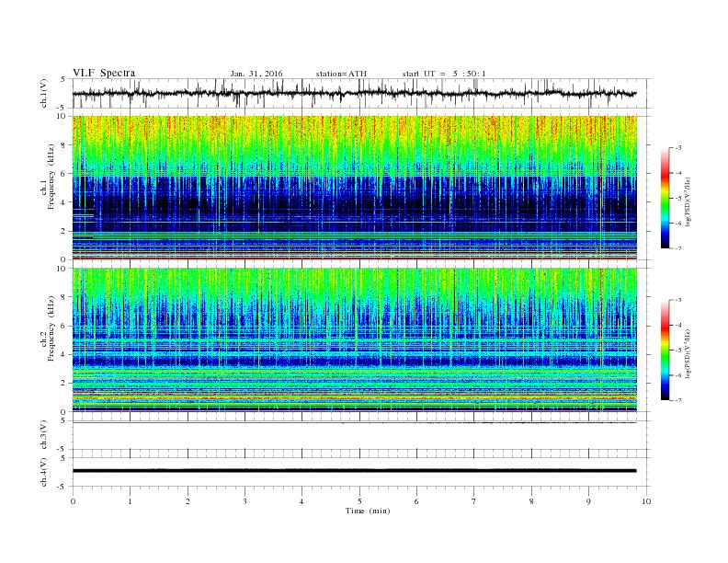Select the date text 'Jan. 31, 2016'
728x563 pixels.
256,74
